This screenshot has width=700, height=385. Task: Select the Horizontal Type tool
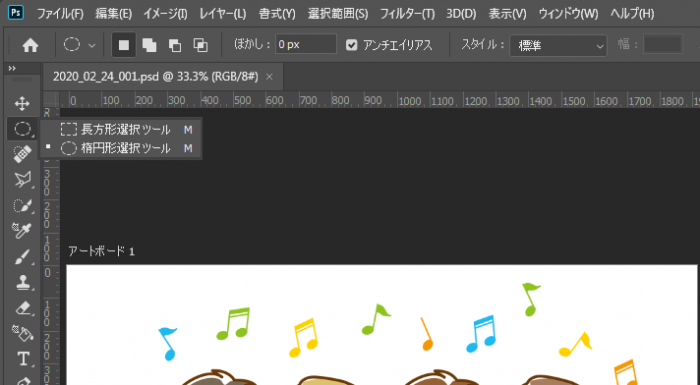point(23,359)
